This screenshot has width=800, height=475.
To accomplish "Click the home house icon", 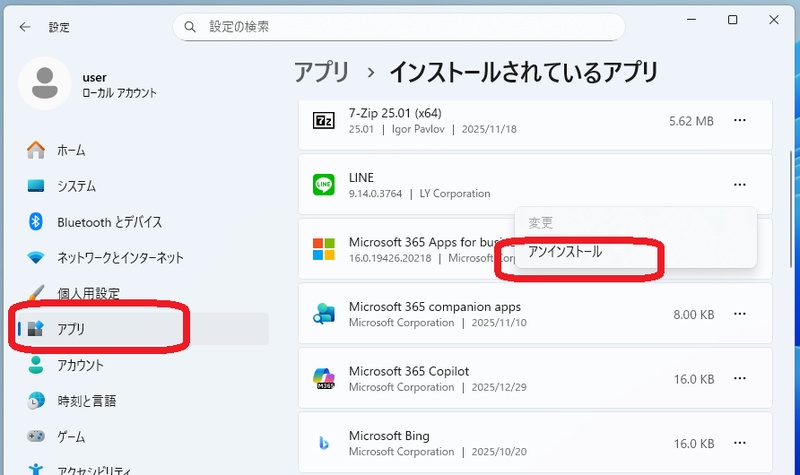I will pos(36,150).
